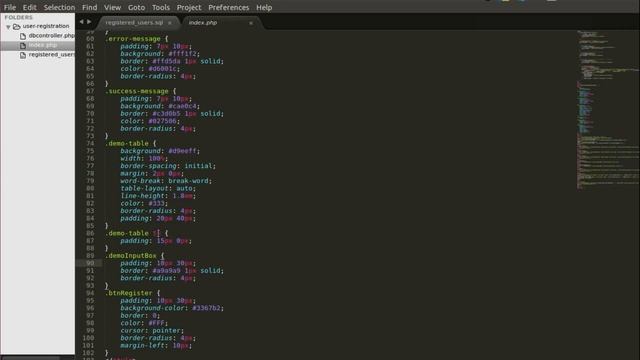Screen dimensions: 640x360
Task: Click the #cae0c4 background value
Action: coord(182,106)
